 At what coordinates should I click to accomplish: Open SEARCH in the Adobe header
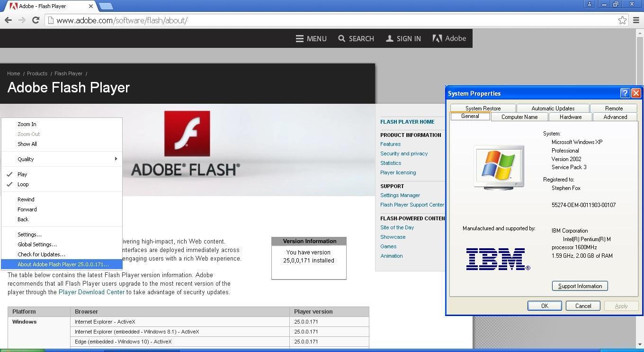click(356, 38)
